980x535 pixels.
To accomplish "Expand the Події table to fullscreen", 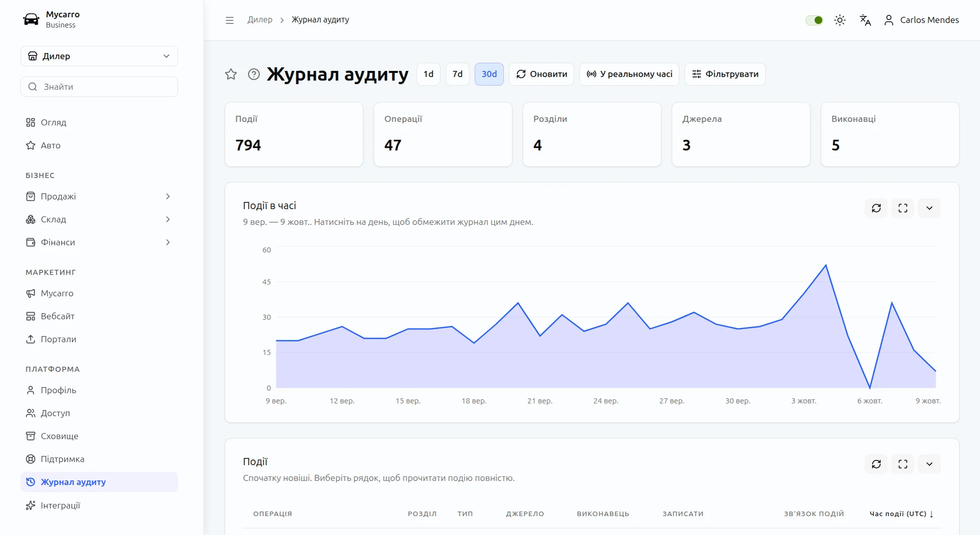I will (x=903, y=464).
